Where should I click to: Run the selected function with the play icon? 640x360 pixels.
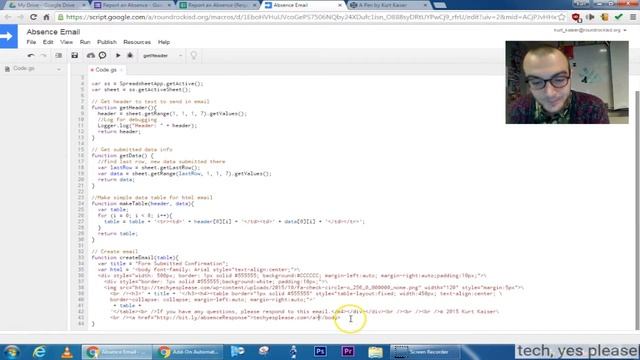[118, 55]
